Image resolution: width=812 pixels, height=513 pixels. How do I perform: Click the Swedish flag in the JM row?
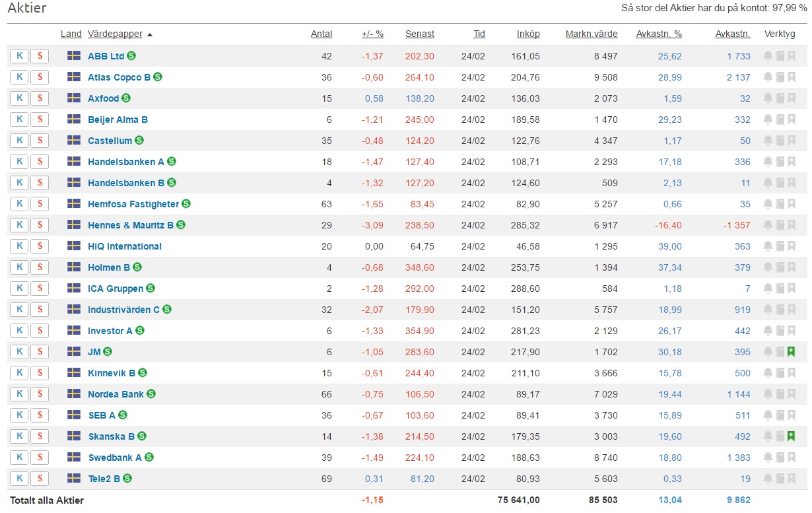point(74,352)
